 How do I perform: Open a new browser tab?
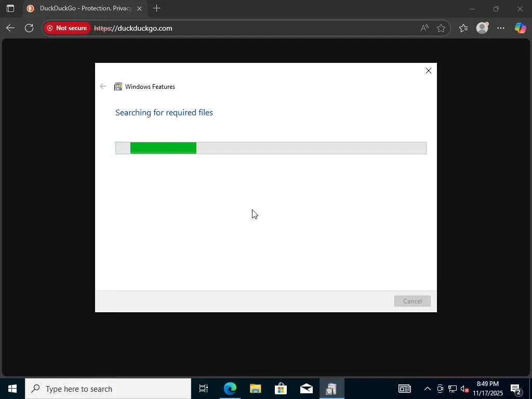pos(156,8)
